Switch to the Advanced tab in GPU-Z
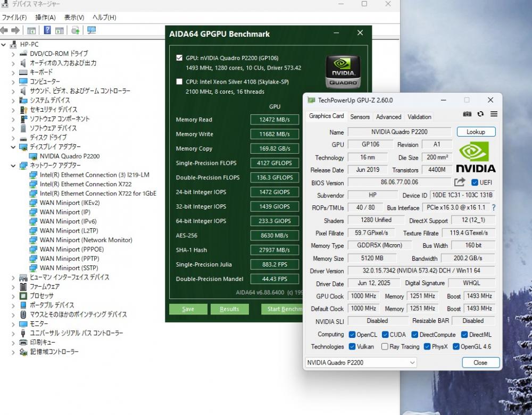The height and width of the screenshot is (415, 532). coord(388,117)
